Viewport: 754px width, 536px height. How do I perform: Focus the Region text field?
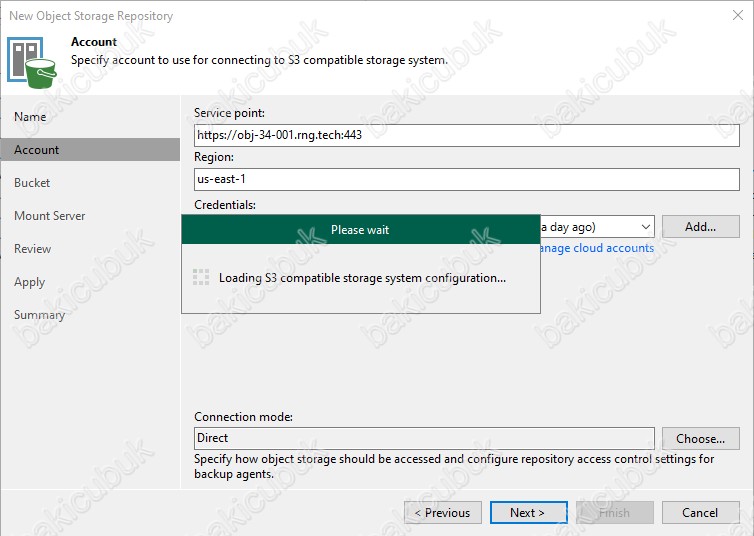(x=466, y=180)
